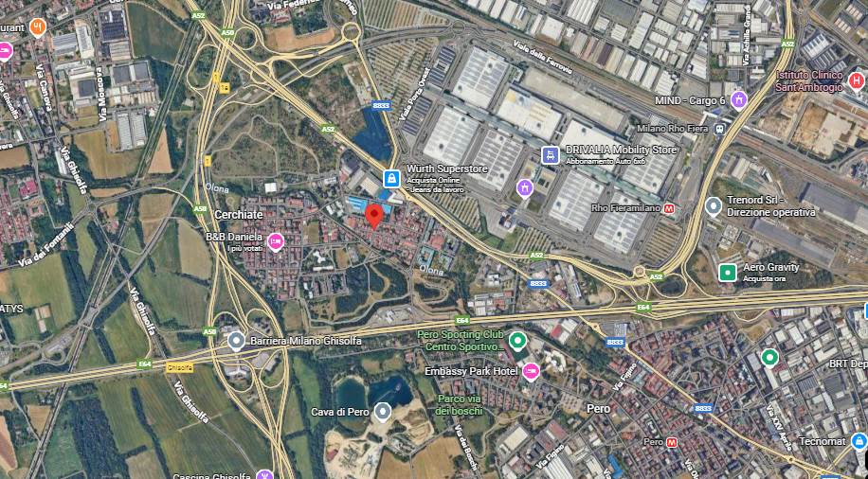Click the Barriera Milano Ghisolfa grey marker

click(x=236, y=341)
